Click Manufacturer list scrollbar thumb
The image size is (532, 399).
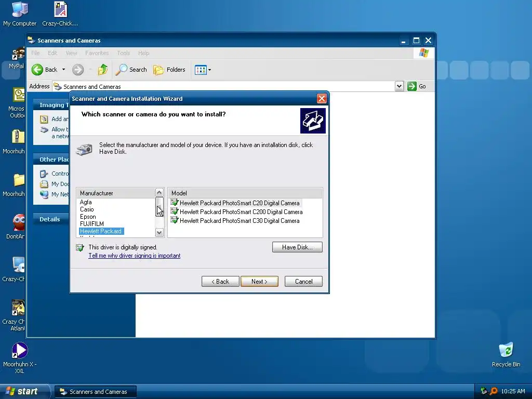(x=159, y=207)
